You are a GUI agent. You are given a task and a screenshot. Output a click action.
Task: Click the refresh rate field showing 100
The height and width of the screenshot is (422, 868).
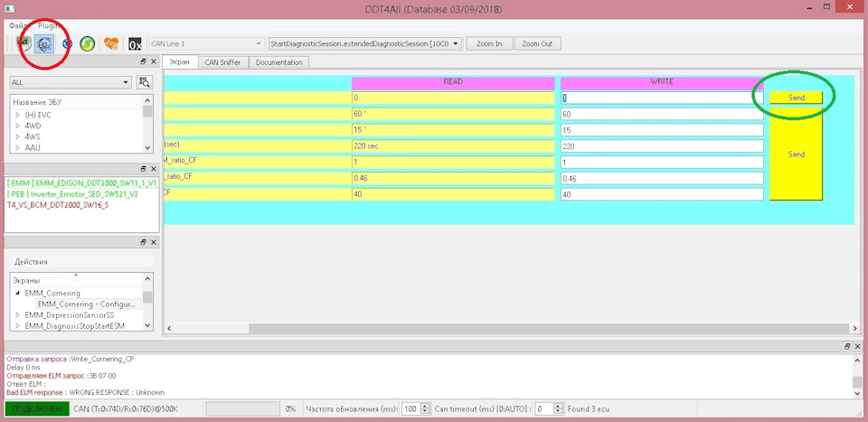click(x=410, y=408)
